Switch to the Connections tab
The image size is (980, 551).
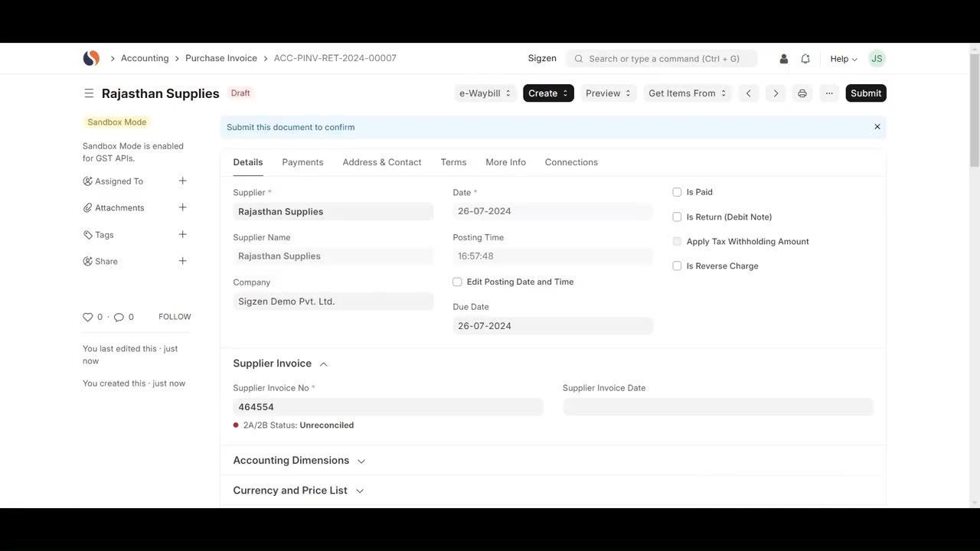[x=571, y=162]
